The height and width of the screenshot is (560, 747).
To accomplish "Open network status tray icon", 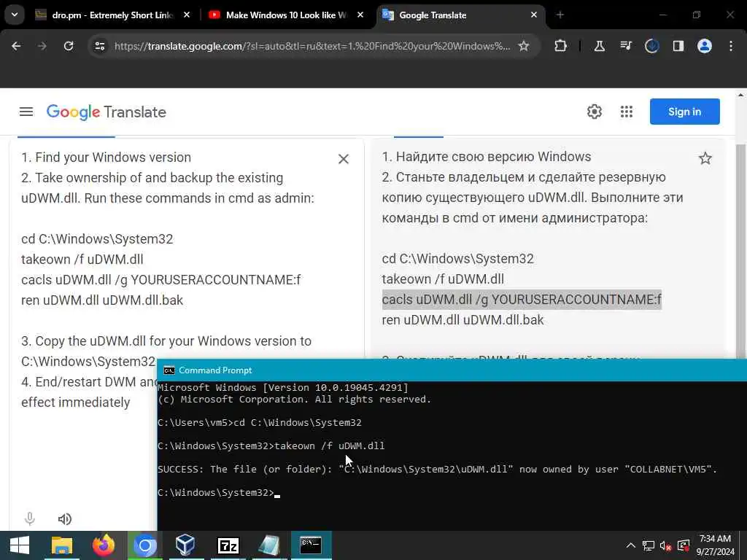I will [x=648, y=545].
